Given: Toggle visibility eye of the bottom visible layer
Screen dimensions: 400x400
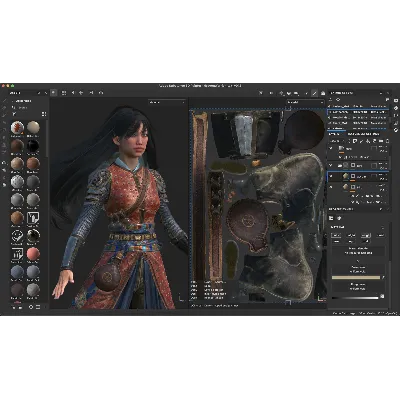Looking at the screenshot, I should 331,187.
